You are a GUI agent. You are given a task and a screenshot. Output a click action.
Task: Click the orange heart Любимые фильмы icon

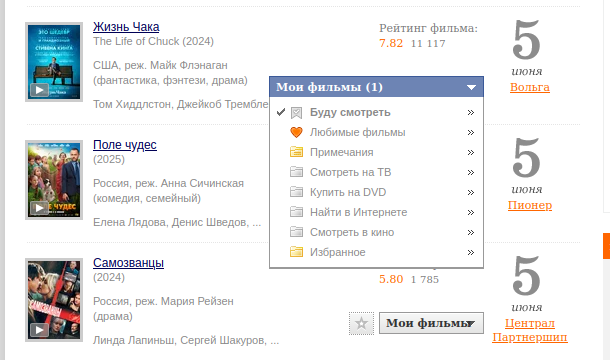click(x=296, y=132)
